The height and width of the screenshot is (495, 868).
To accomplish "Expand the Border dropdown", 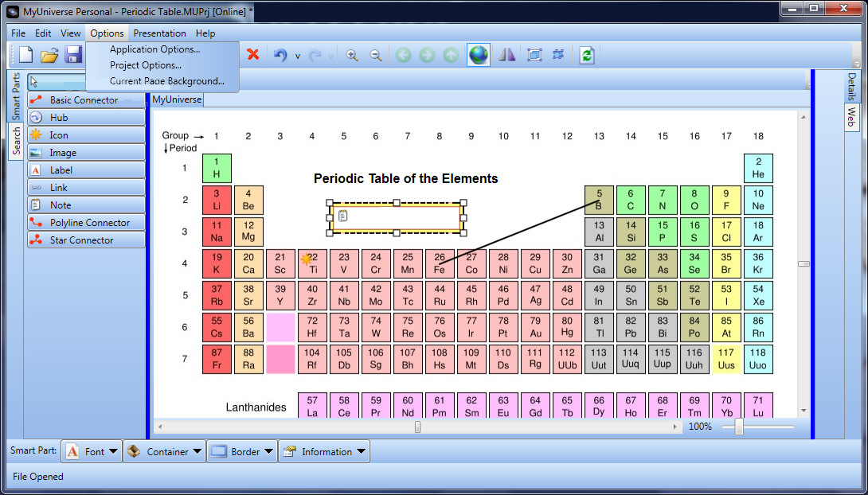I will [242, 452].
